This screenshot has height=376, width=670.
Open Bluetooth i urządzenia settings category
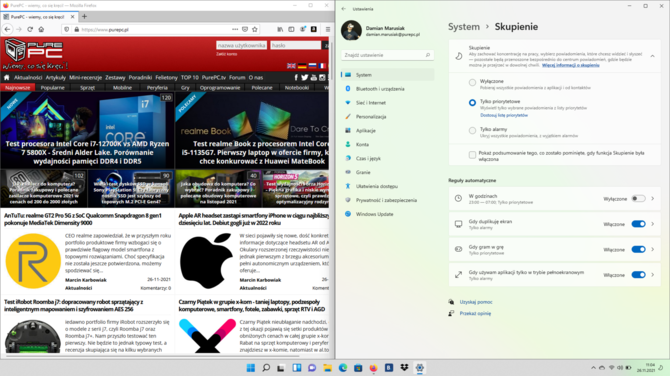(388, 89)
